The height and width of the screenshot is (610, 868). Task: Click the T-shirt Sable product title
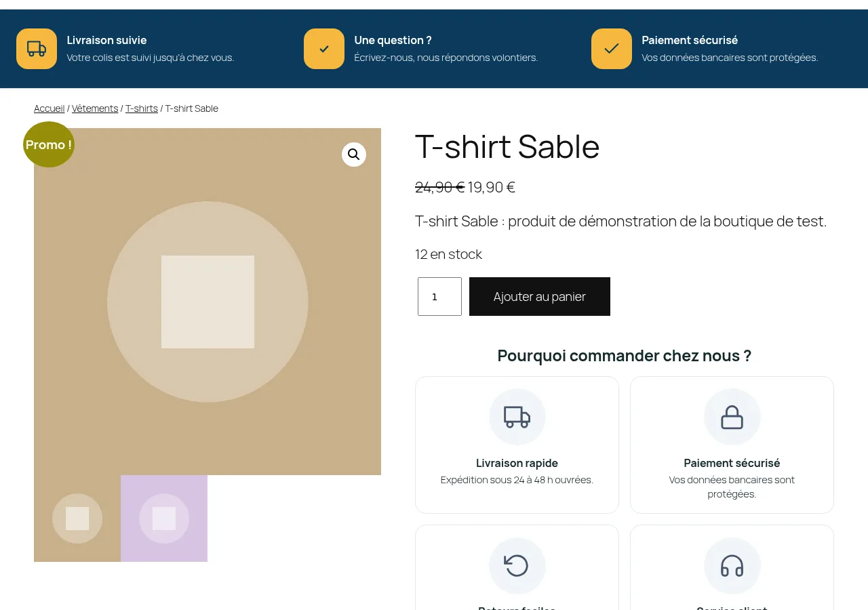(507, 146)
